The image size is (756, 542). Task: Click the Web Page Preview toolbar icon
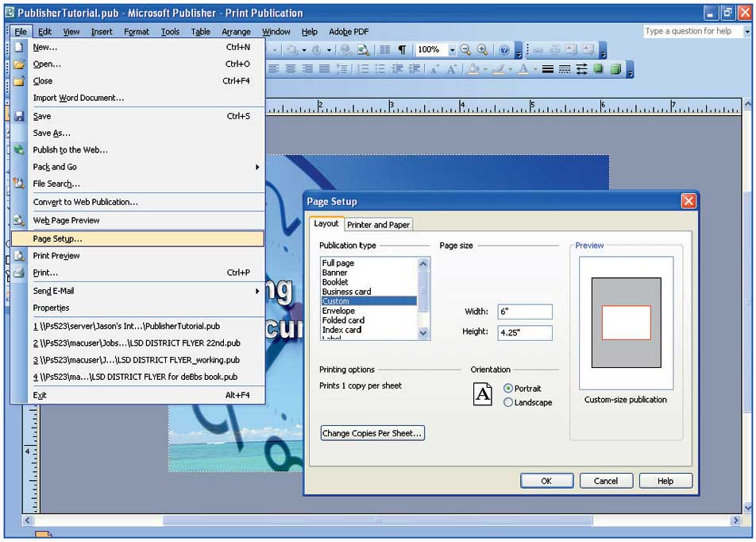coord(363,50)
